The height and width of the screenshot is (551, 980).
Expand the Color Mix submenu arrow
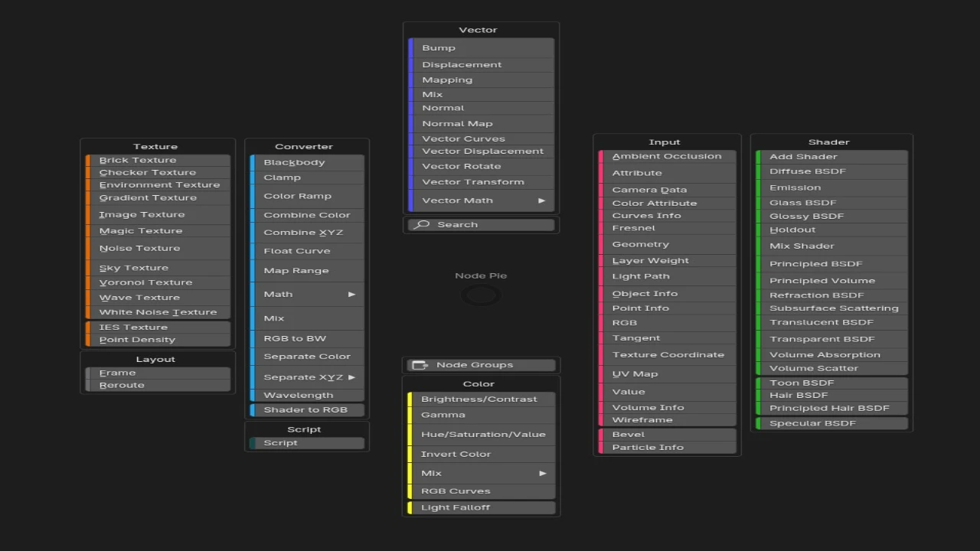(542, 474)
